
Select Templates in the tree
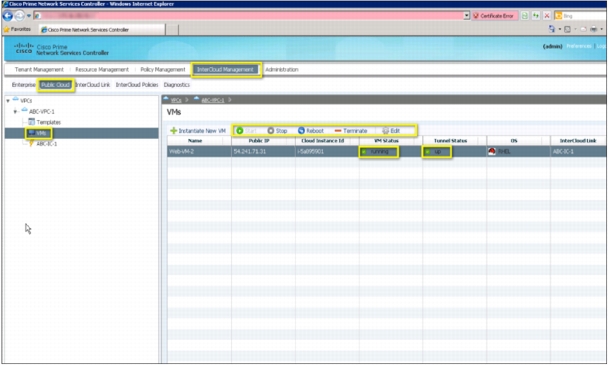pos(49,122)
